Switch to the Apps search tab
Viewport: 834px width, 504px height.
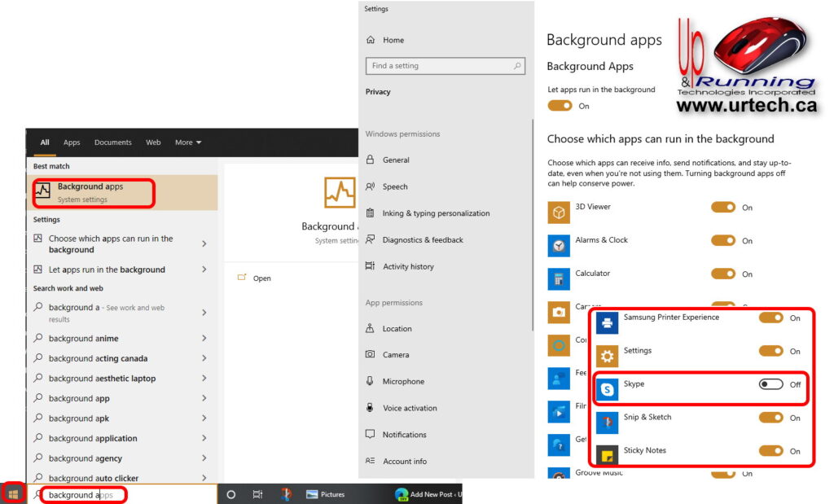tap(72, 142)
